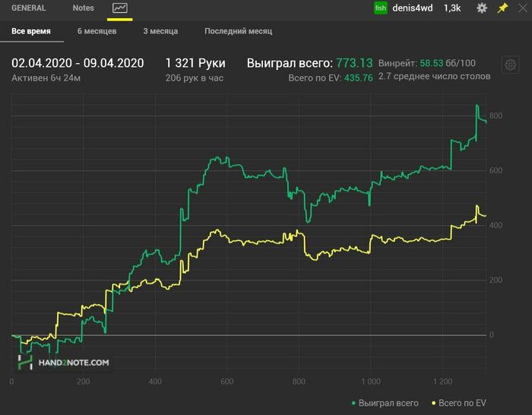The height and width of the screenshot is (415, 532).
Task: Select the 3 месяца period
Action: (x=160, y=31)
